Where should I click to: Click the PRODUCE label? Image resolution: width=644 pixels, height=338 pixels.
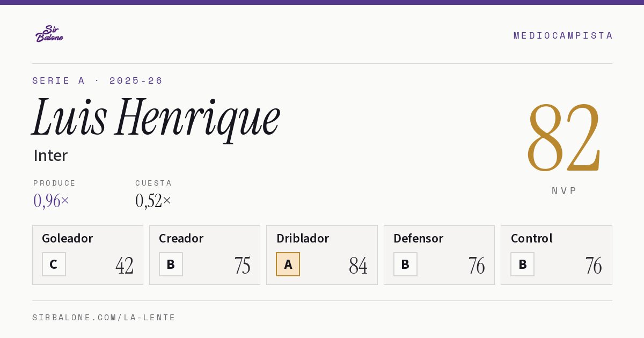55,183
